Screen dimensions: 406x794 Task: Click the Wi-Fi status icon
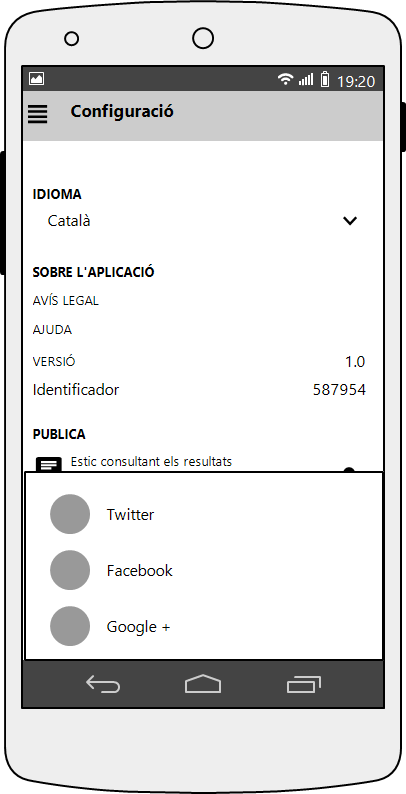click(x=286, y=79)
